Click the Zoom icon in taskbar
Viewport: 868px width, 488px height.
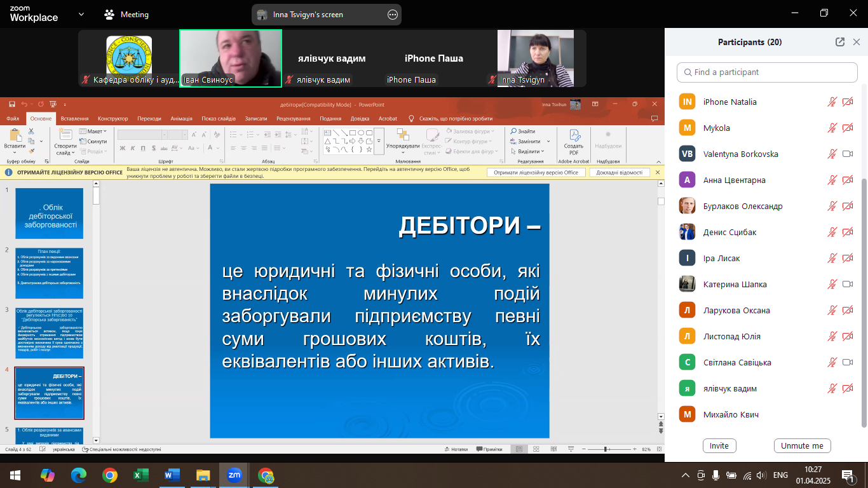(x=234, y=475)
